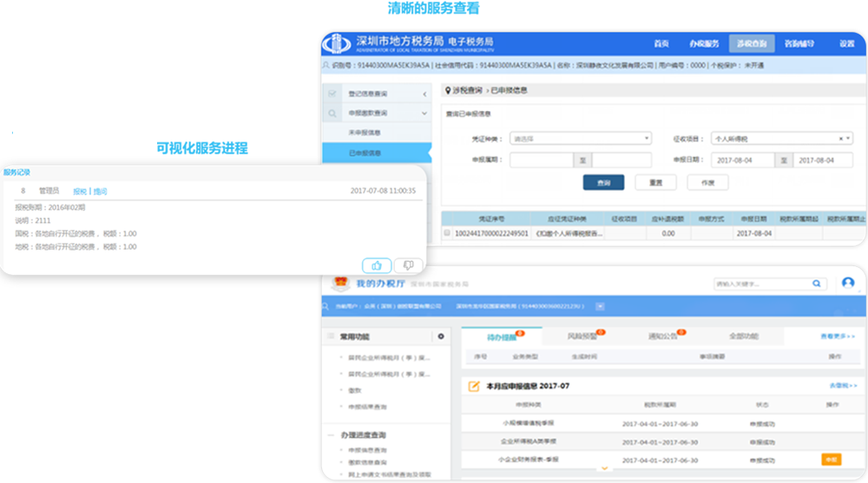The image size is (868, 483).
Task: Click the Shenzhen Local Taxation Bureau logo
Action: (337, 43)
